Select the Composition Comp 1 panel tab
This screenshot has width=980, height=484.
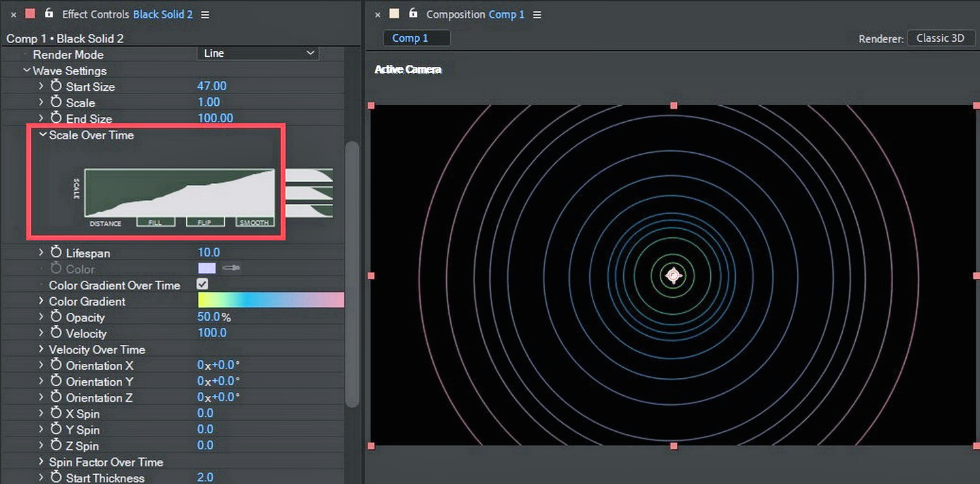[475, 14]
